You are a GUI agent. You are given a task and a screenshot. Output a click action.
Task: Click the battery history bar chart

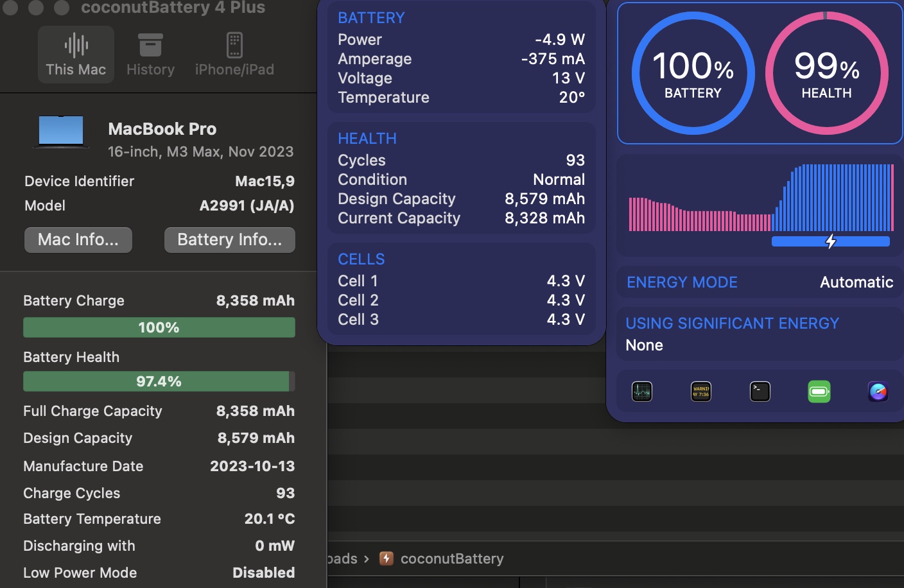point(761,198)
